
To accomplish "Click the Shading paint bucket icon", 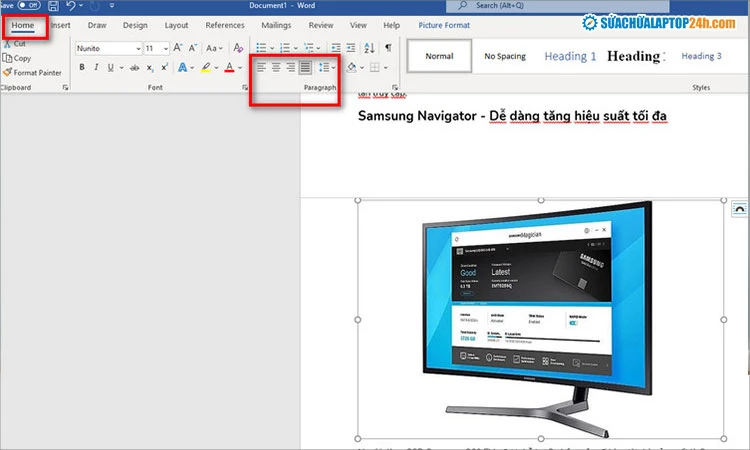I will click(352, 67).
